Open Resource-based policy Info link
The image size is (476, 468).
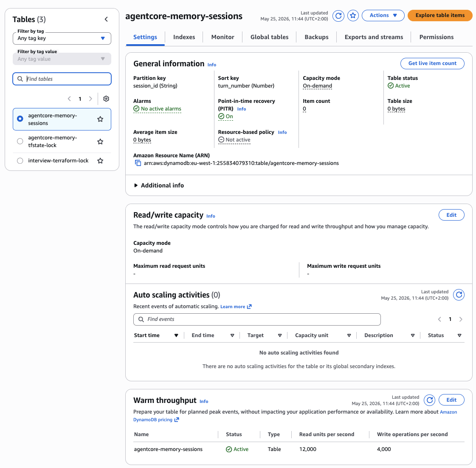(x=282, y=133)
